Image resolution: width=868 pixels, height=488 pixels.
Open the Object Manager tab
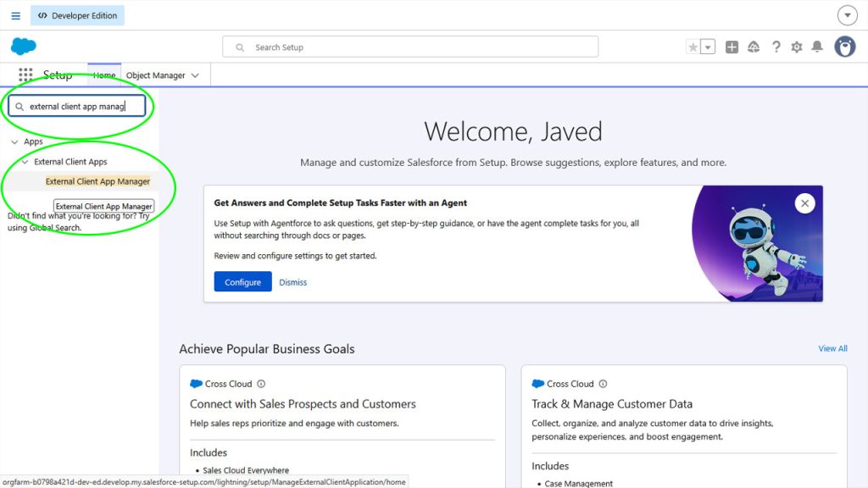tap(156, 75)
